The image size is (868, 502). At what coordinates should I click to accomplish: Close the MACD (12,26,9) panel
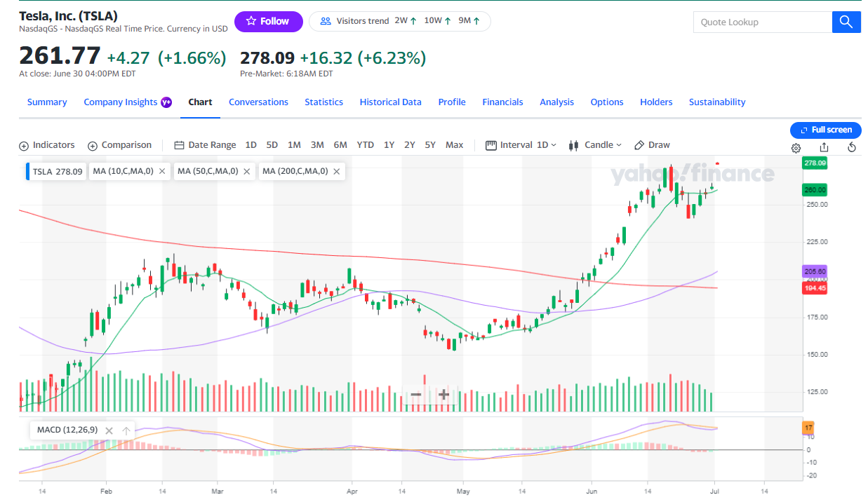pyautogui.click(x=109, y=430)
